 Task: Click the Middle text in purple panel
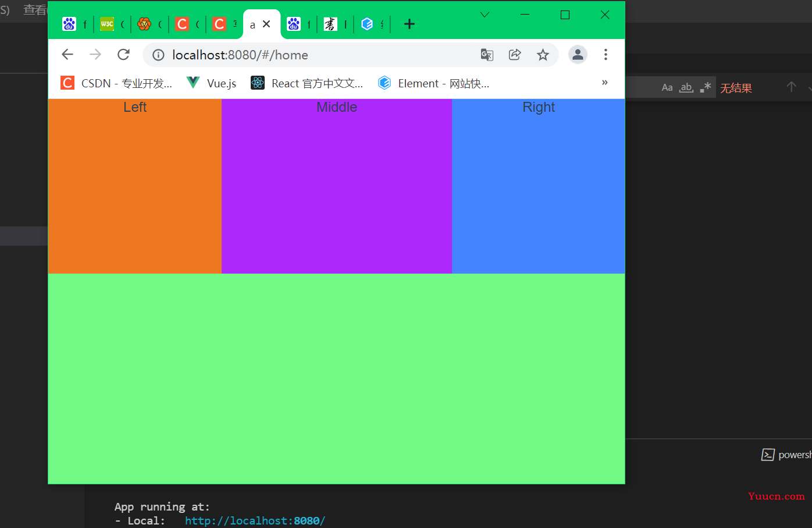[337, 107]
